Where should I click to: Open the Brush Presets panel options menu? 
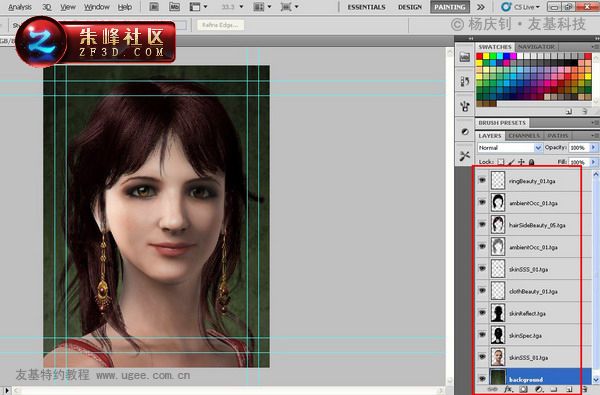[x=595, y=123]
